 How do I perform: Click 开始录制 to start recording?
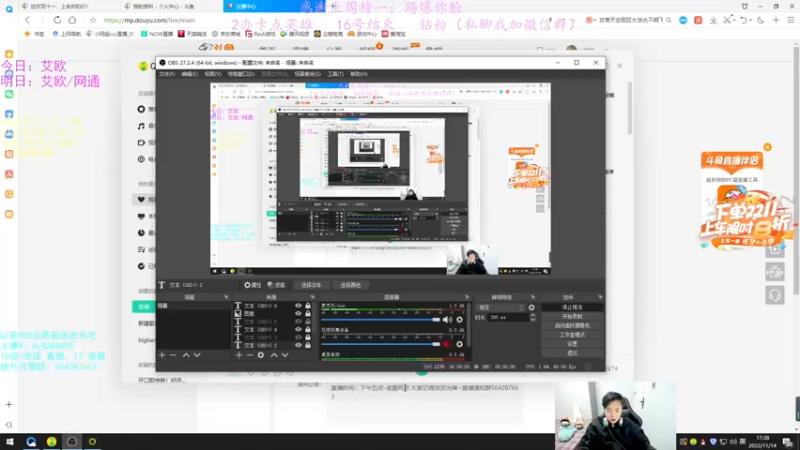pos(572,316)
